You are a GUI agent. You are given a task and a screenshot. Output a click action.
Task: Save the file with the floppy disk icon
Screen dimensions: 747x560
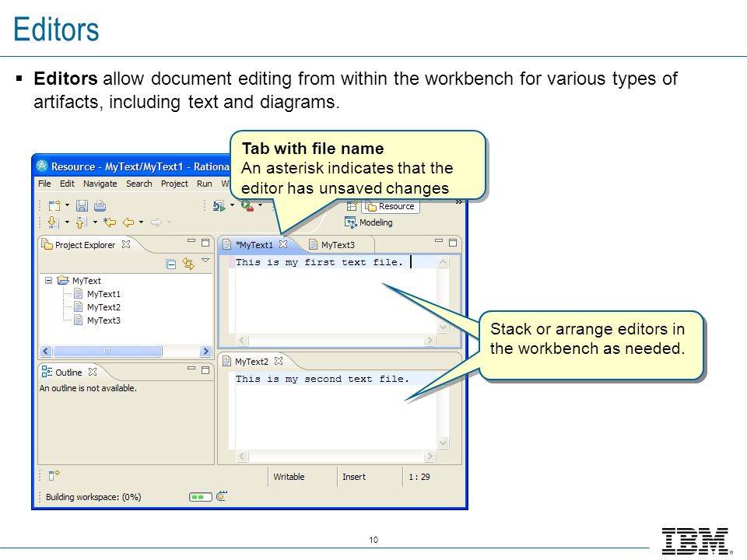82,205
